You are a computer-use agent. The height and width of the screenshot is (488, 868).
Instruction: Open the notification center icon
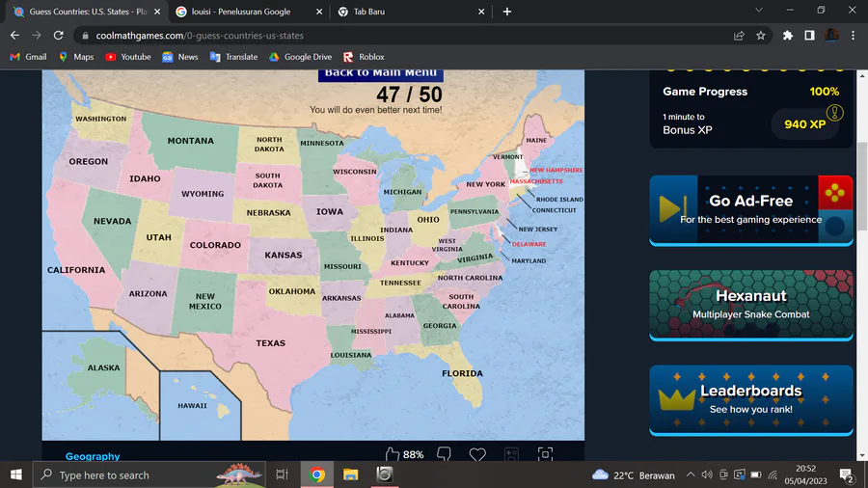[x=847, y=474]
